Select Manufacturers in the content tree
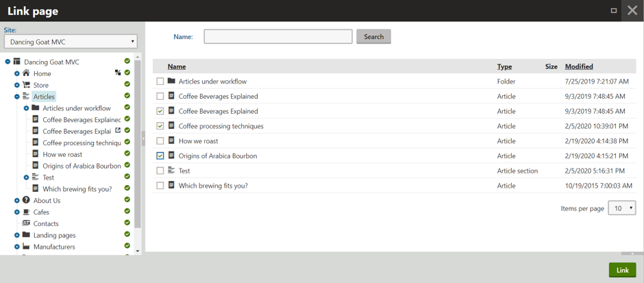The image size is (644, 283). pyautogui.click(x=54, y=247)
